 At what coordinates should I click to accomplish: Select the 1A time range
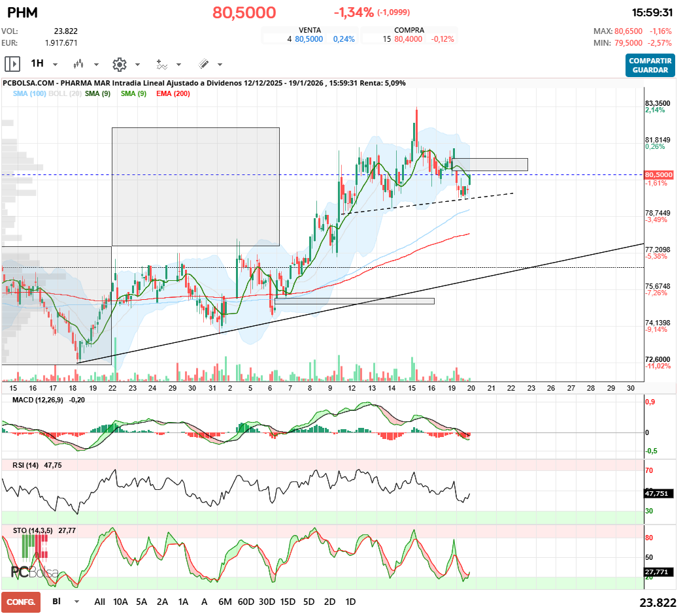click(x=183, y=602)
